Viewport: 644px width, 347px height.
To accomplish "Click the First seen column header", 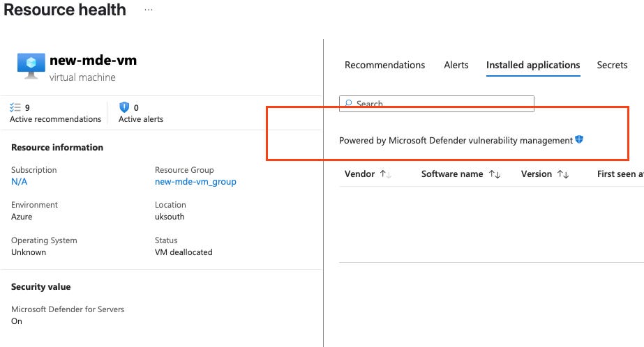I will click(x=620, y=174).
